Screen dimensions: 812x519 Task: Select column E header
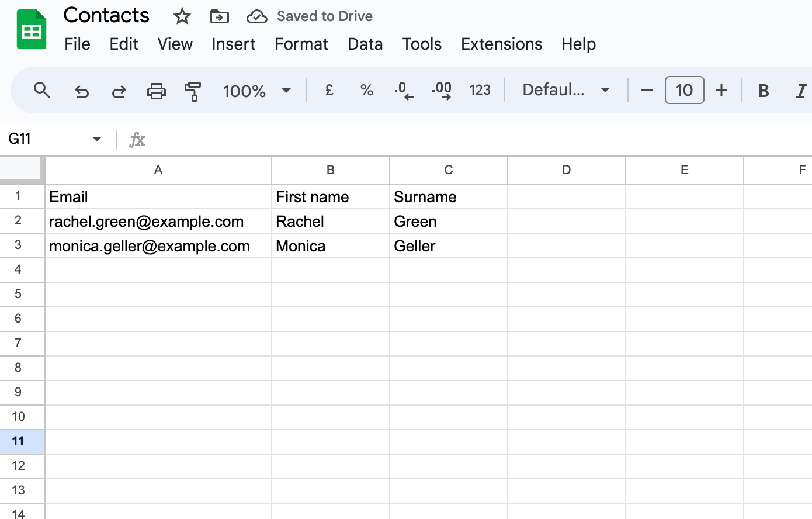[x=685, y=170]
